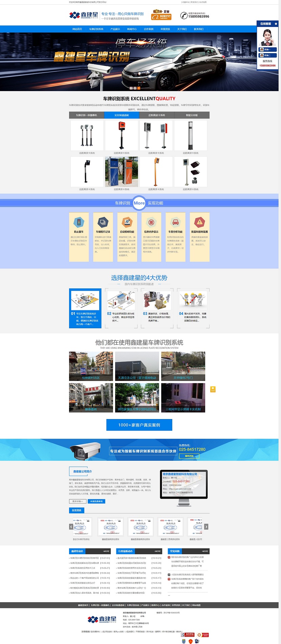281x644 pixels.
Task: Expand 行业最新动态 via +MORE
Action: 157,551
